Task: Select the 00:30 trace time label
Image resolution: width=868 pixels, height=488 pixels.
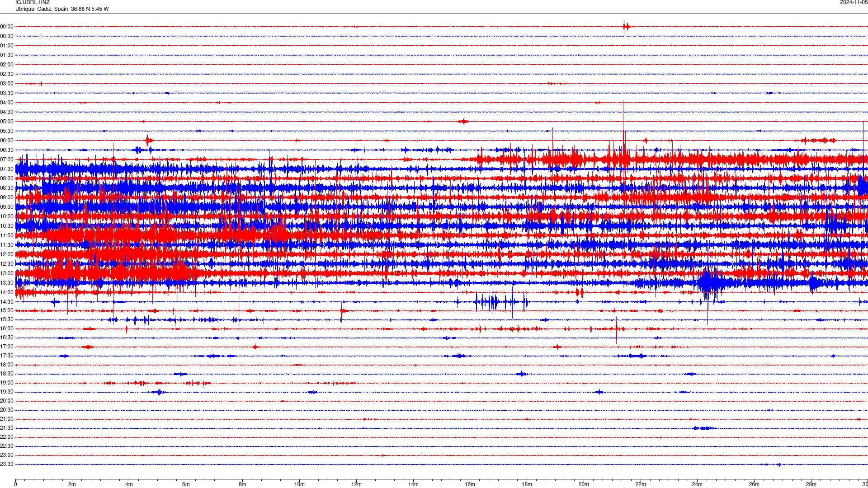Action: coord(7,36)
